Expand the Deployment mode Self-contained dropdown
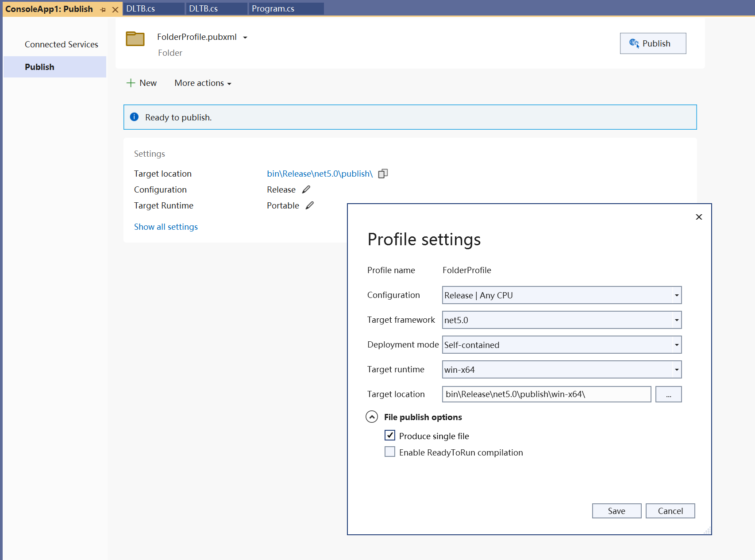 [x=561, y=345]
